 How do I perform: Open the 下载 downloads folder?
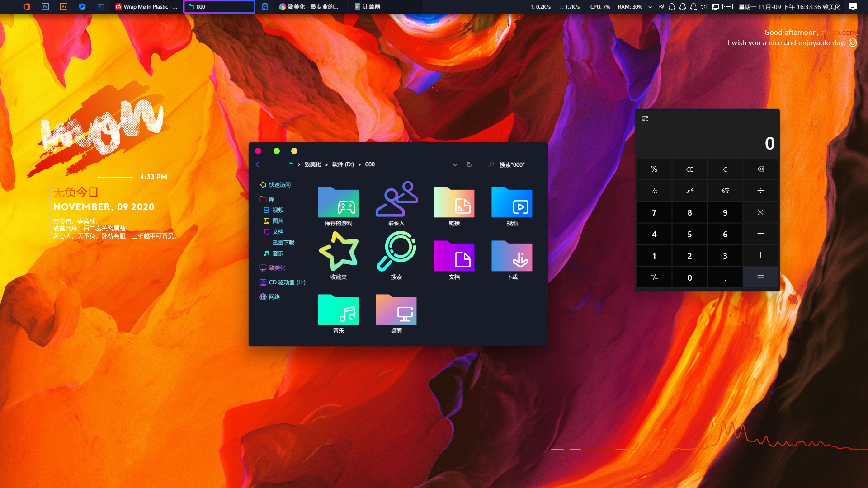(x=512, y=256)
